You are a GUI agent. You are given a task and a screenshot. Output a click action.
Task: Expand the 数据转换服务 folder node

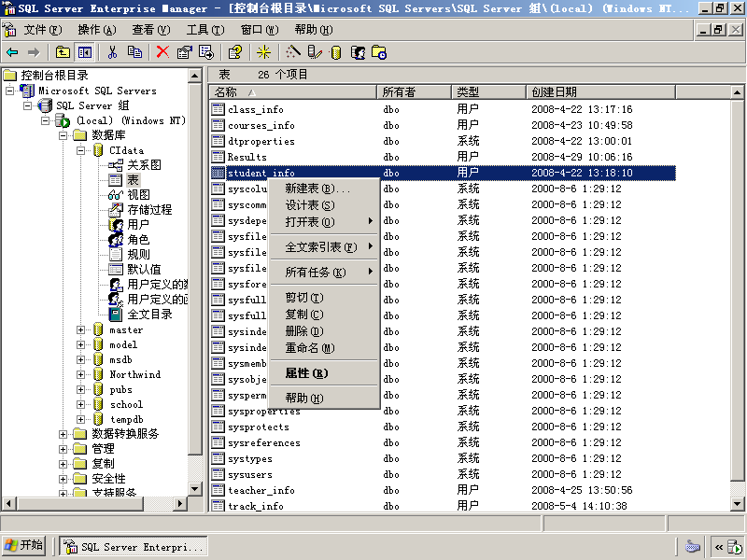tap(63, 434)
